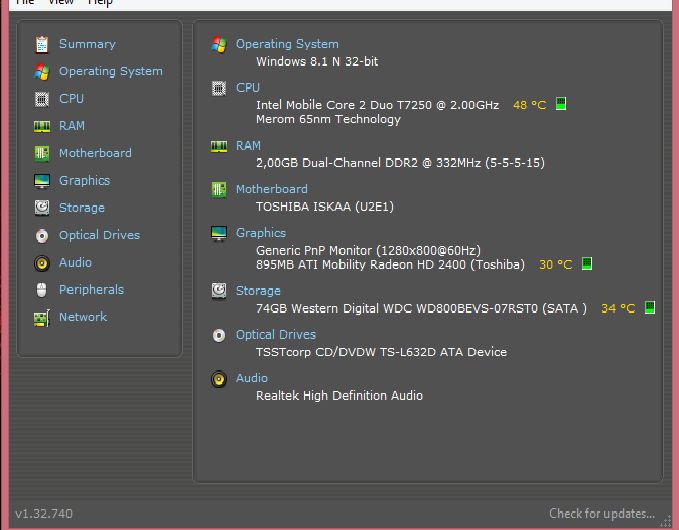This screenshot has height=530, width=679.
Task: Click the green hard drive temperature indicator icon
Action: pyautogui.click(x=650, y=307)
